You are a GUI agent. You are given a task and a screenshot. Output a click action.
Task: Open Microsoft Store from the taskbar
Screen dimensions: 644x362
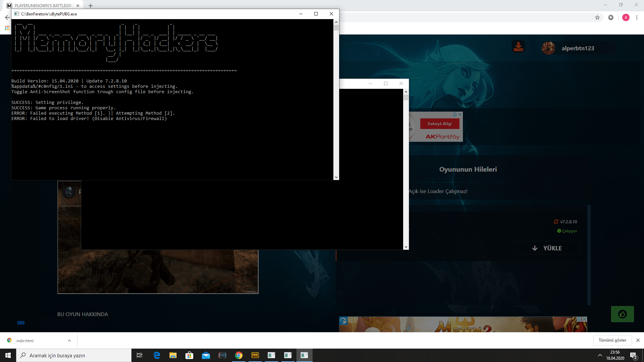click(190, 355)
